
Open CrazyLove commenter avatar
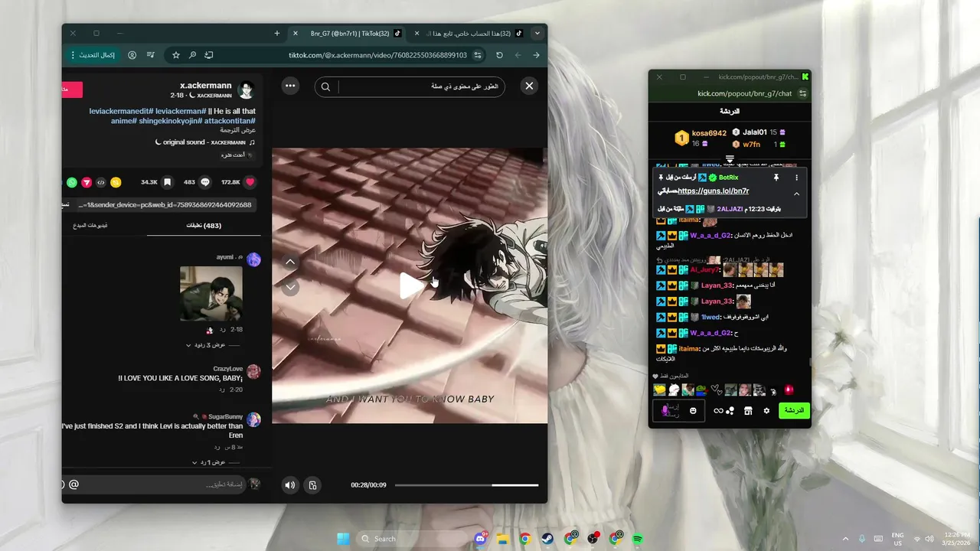[253, 372]
